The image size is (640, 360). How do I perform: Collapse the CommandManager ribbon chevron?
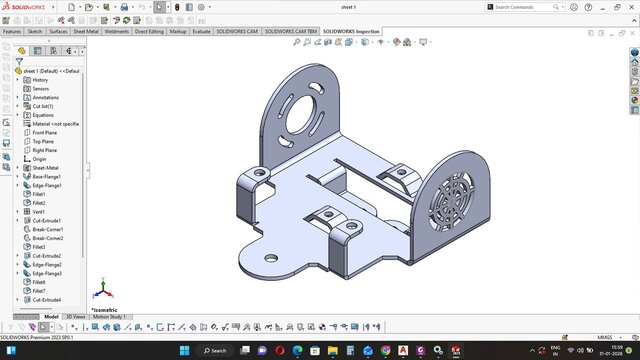click(x=634, y=20)
